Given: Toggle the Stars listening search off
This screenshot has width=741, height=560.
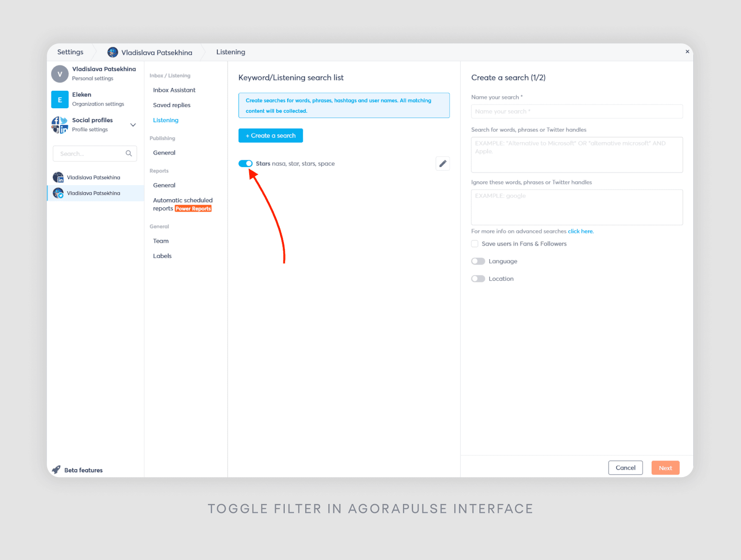Looking at the screenshot, I should tap(245, 163).
